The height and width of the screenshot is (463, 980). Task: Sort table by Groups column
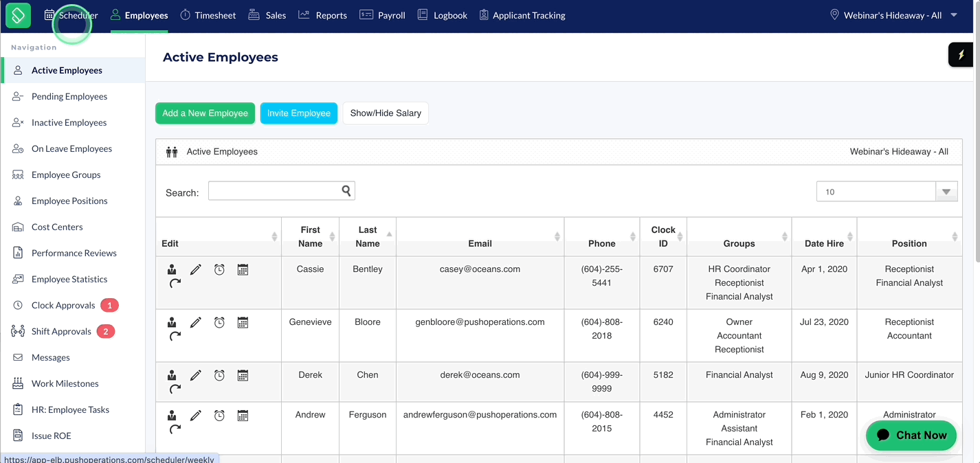pos(739,236)
